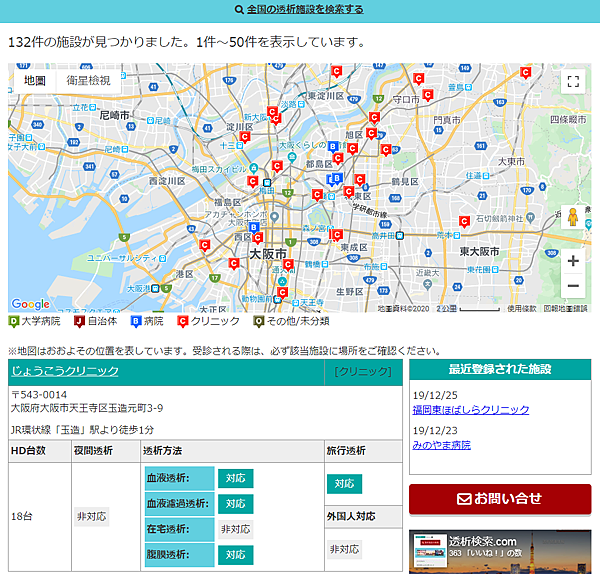The height and width of the screenshot is (574, 600).
Task: Click the clinic marker right of 森ノ宮
Action: tap(337, 235)
